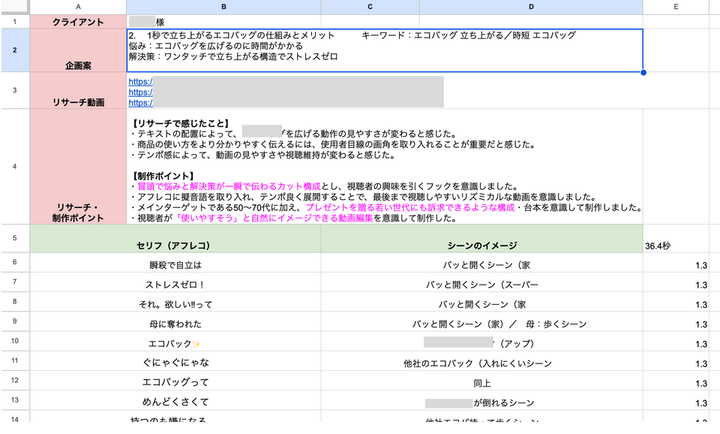Click the シーンのイメージ header cell
720x434 pixels.
482,239
